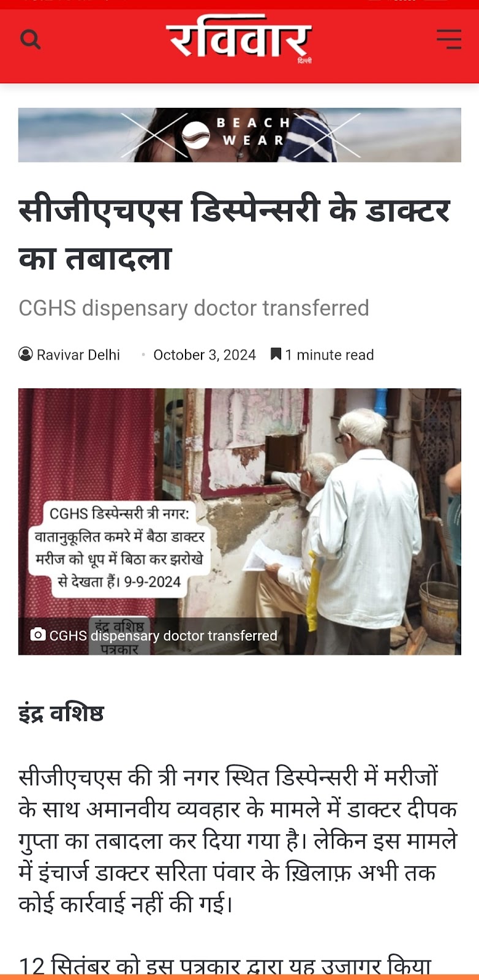Image resolution: width=479 pixels, height=980 pixels.
Task: Tap the round logo in Beach Wear ad
Action: pos(196,135)
